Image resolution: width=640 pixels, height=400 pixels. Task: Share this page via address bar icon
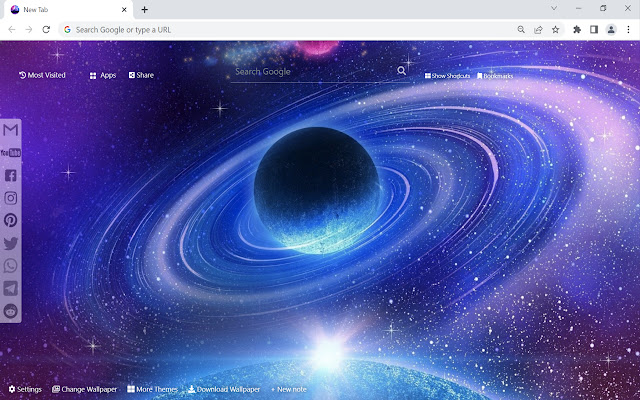click(538, 29)
